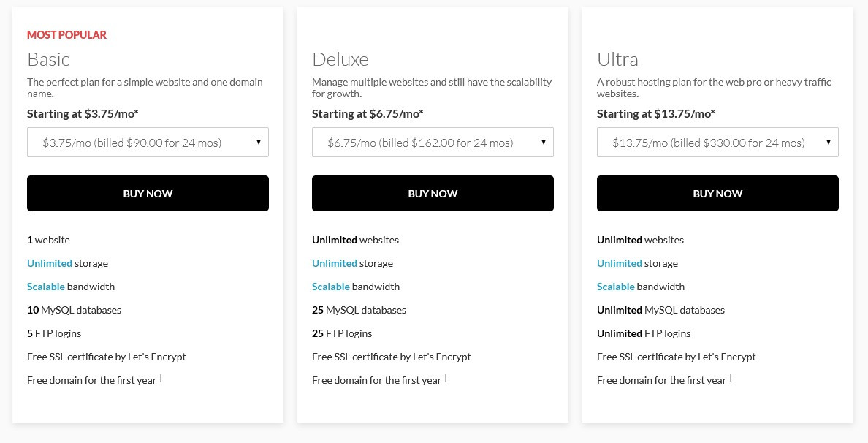The image size is (868, 443).
Task: Click dagger footnote after Ultra free domain
Action: click(x=731, y=378)
